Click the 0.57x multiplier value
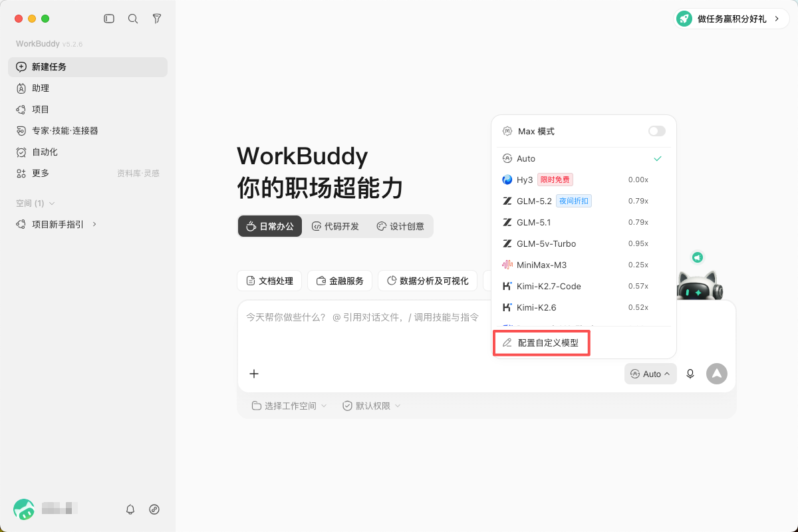Viewport: 798px width, 532px height. 638,286
